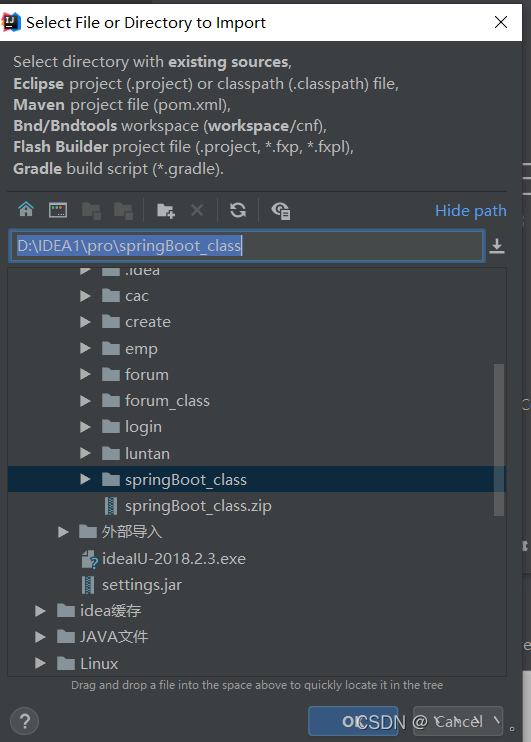Select the springBoot_class.zip file
The width and height of the screenshot is (531, 742).
point(188,506)
